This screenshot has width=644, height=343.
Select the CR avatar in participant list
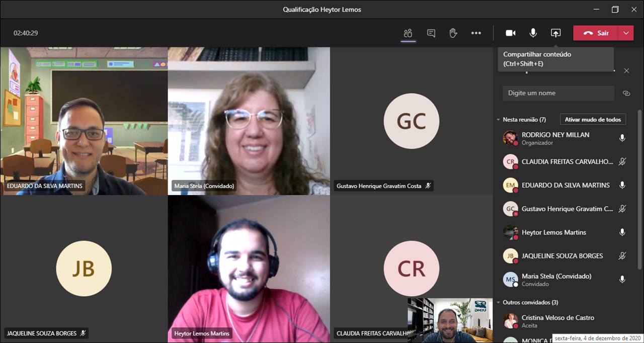[510, 161]
